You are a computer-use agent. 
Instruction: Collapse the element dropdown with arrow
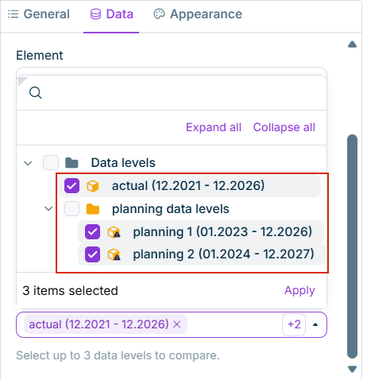point(315,325)
